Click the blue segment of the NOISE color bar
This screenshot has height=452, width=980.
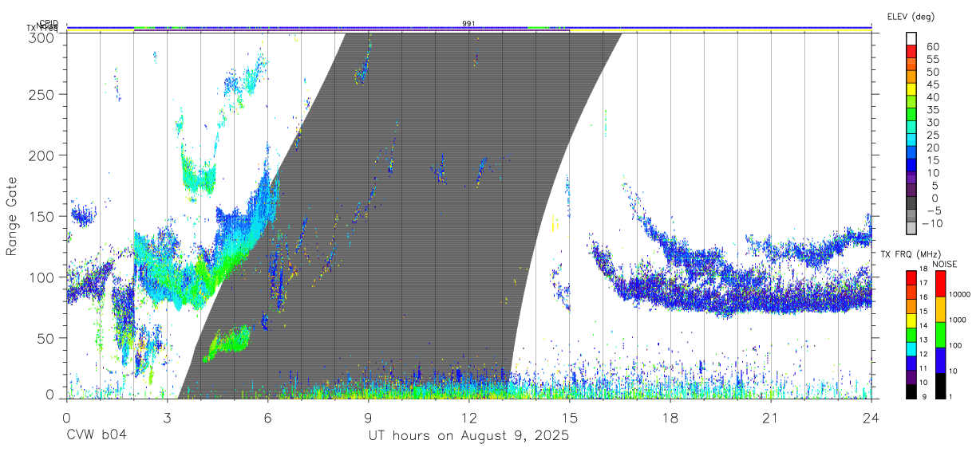(939, 360)
